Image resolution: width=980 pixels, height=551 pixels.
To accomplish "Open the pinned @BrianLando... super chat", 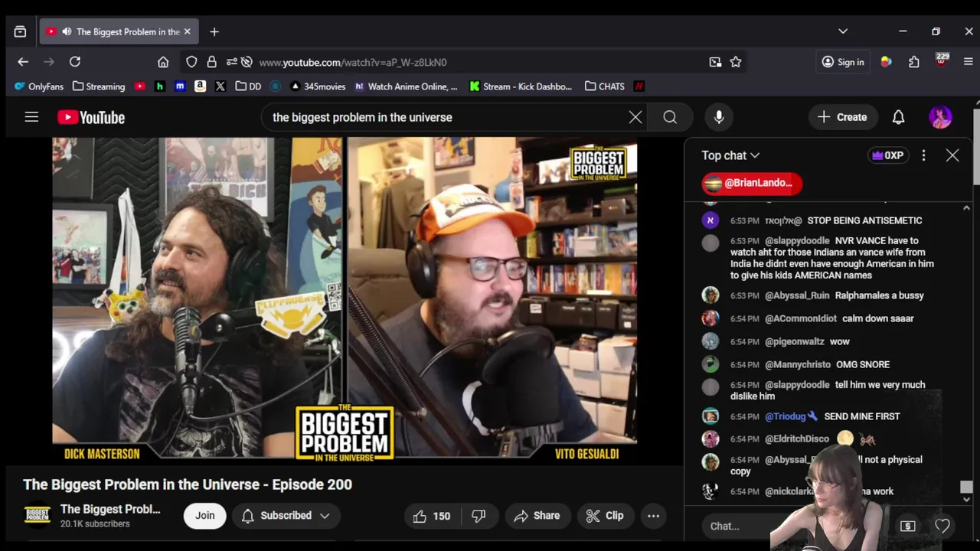I will 752,183.
